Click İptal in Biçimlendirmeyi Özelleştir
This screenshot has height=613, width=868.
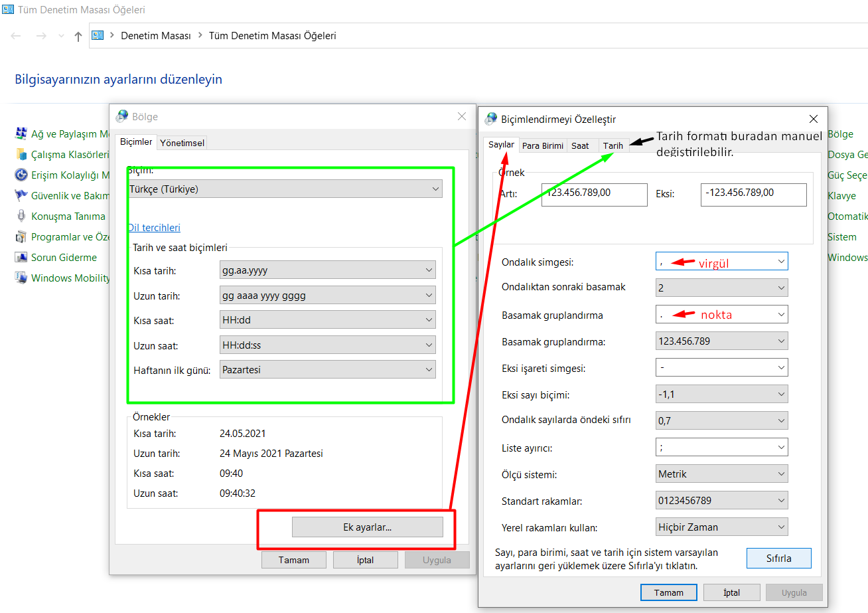(731, 592)
